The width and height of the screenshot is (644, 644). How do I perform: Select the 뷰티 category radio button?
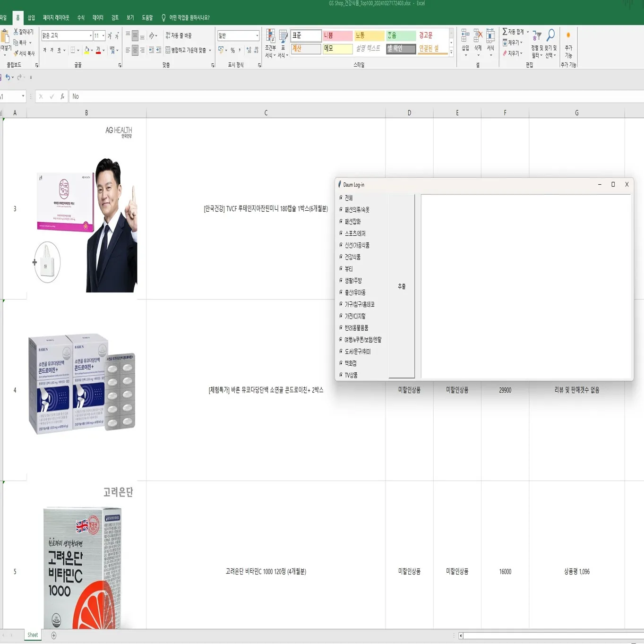(341, 268)
